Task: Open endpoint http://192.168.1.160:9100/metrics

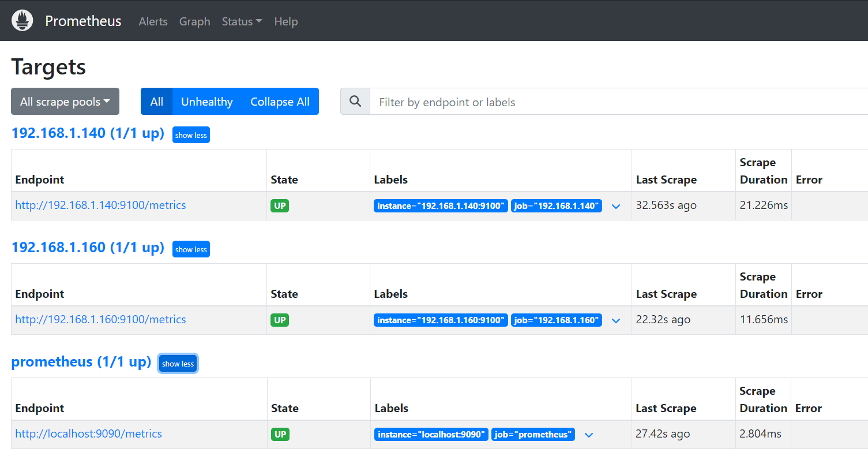Action: pos(100,320)
